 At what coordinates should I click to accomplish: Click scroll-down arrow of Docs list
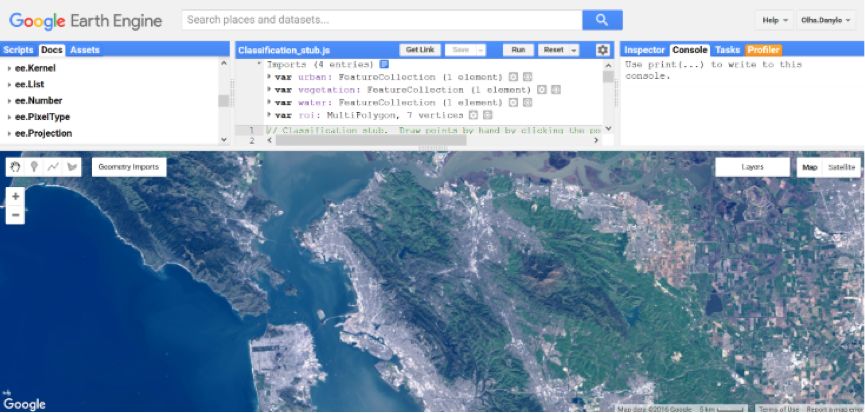tap(223, 140)
